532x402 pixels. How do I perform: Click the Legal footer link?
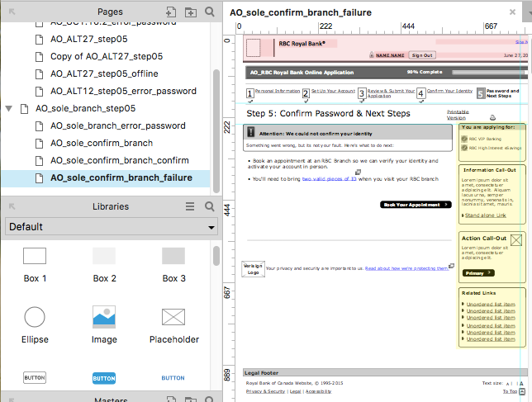tap(295, 391)
